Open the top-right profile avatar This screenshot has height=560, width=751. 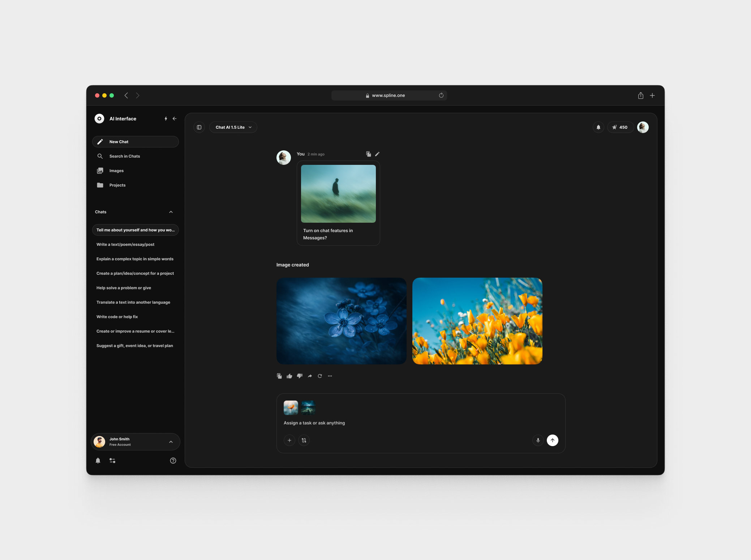643,127
